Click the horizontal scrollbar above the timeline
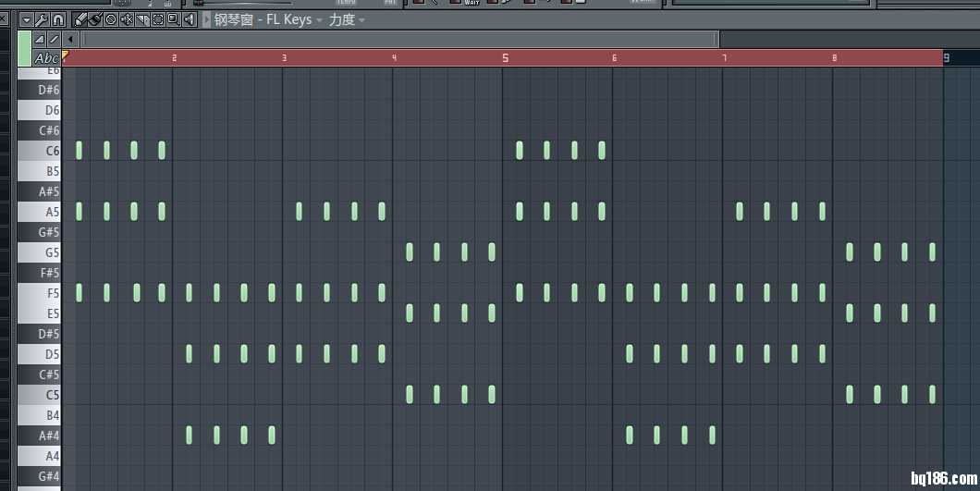This screenshot has height=491, width=980. (398, 39)
